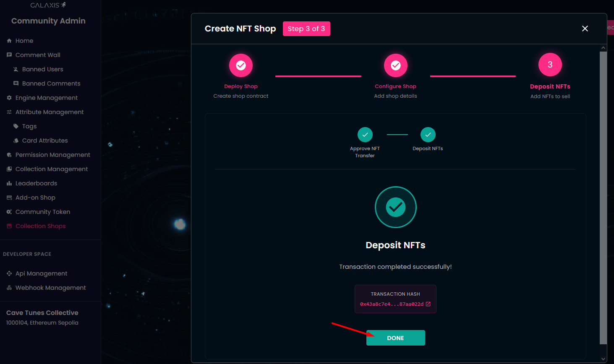Click the Deploy Shop completed step circle
Viewport: 614px width, 364px height.
click(x=241, y=65)
